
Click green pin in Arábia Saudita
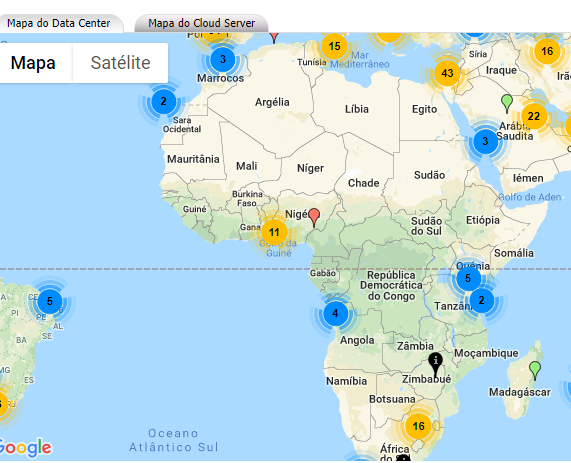click(x=507, y=103)
